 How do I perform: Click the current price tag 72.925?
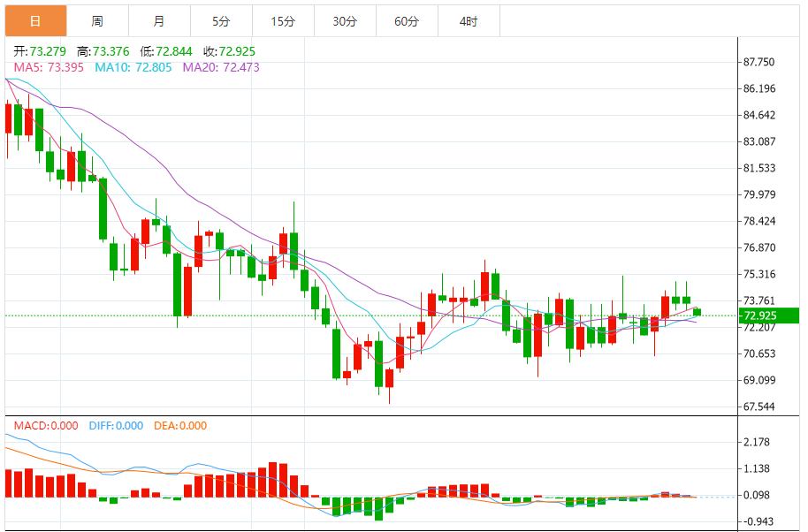click(x=769, y=315)
